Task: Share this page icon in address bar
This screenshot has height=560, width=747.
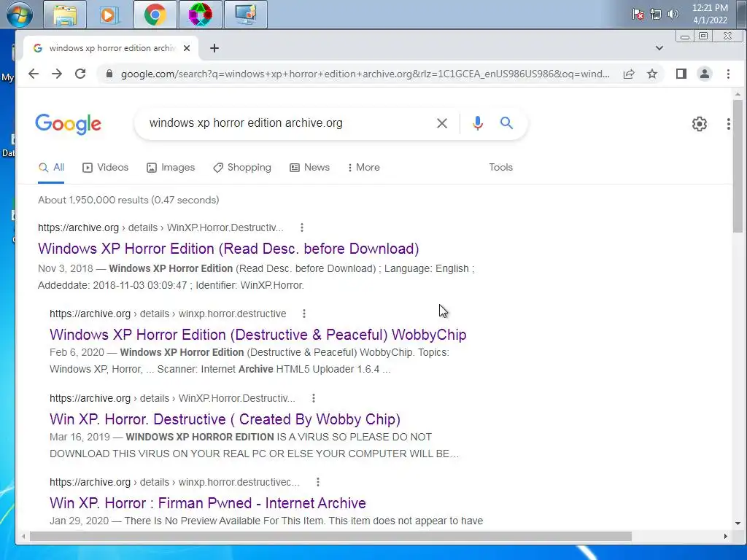Action: pos(629,74)
